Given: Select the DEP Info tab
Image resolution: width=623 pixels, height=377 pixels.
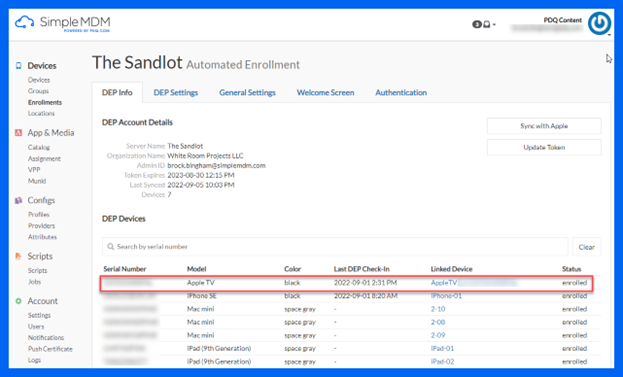Looking at the screenshot, I should pyautogui.click(x=117, y=93).
